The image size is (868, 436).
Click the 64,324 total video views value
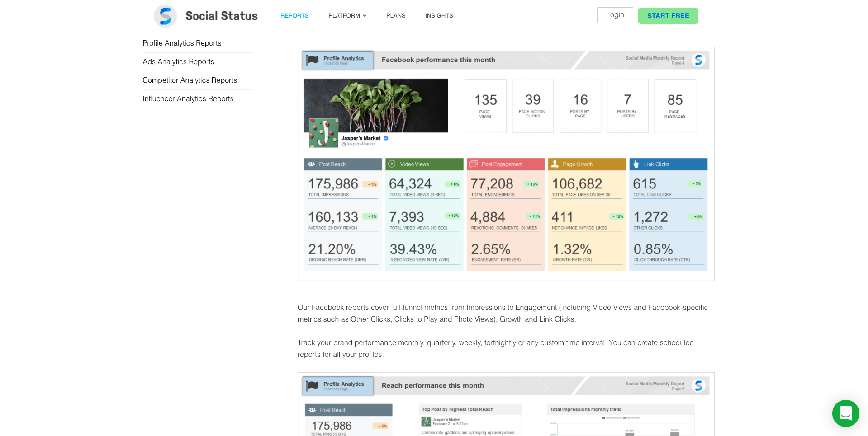(410, 184)
